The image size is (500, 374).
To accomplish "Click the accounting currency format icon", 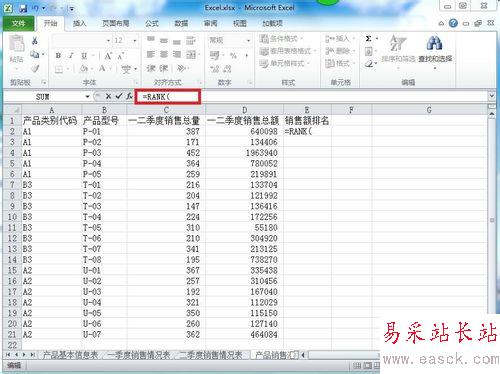I will click(215, 55).
